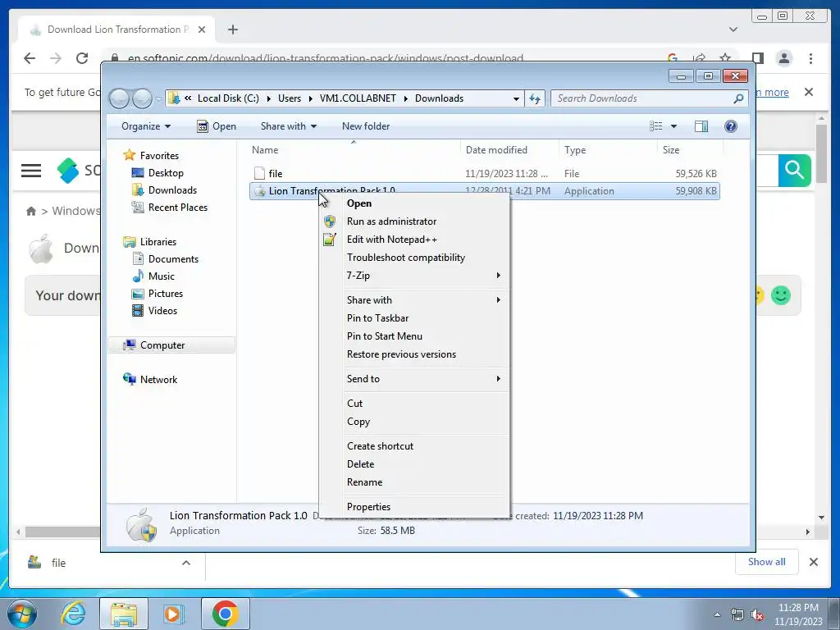Viewport: 840px width, 630px height.
Task: Click Show all downloads button
Action: (767, 562)
